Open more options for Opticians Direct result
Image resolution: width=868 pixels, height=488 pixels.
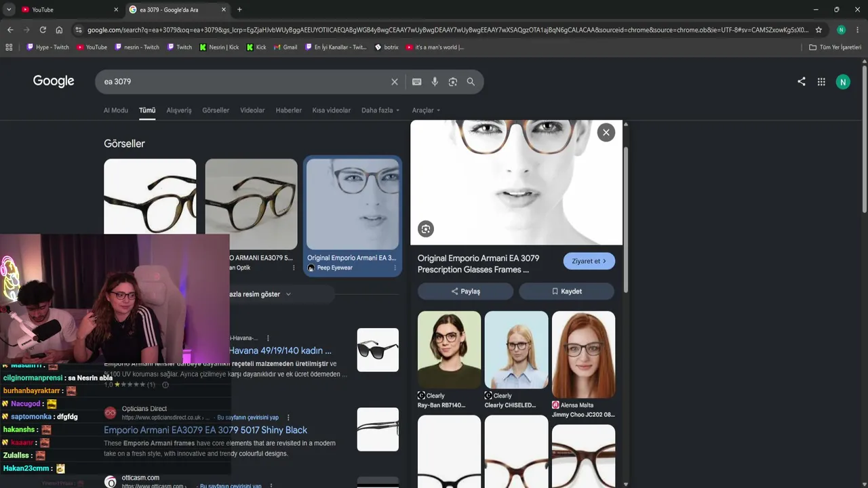(288, 418)
